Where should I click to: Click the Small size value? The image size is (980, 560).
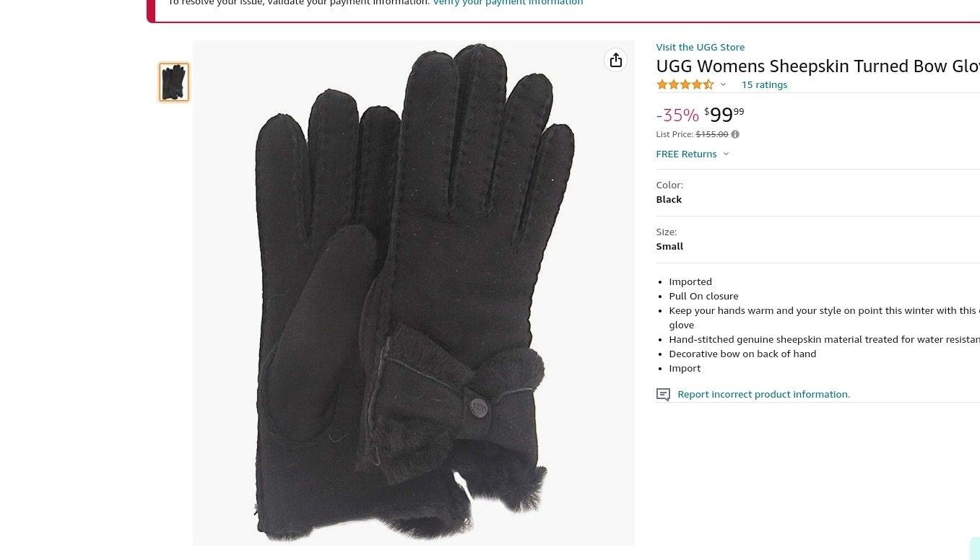pos(669,246)
